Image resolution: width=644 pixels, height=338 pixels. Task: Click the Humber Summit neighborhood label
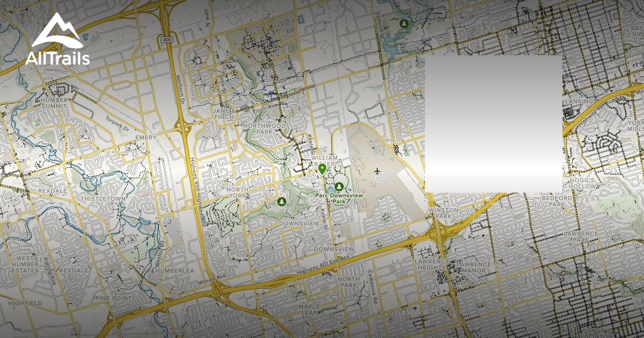click(52, 102)
